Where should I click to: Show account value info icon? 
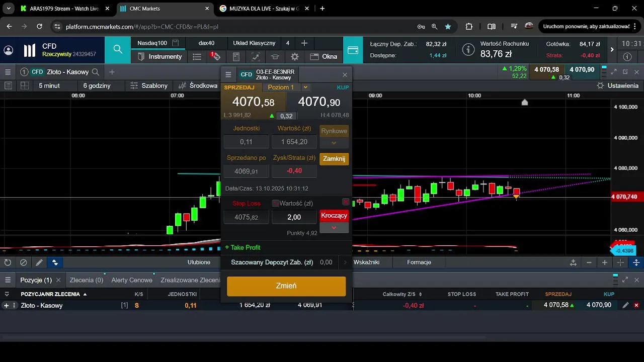[x=468, y=50]
